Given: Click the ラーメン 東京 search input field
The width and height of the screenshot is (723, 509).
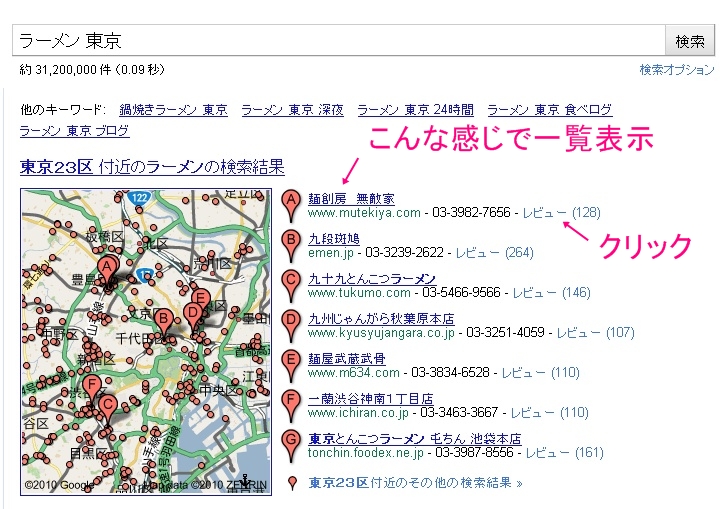Looking at the screenshot, I should (x=338, y=41).
